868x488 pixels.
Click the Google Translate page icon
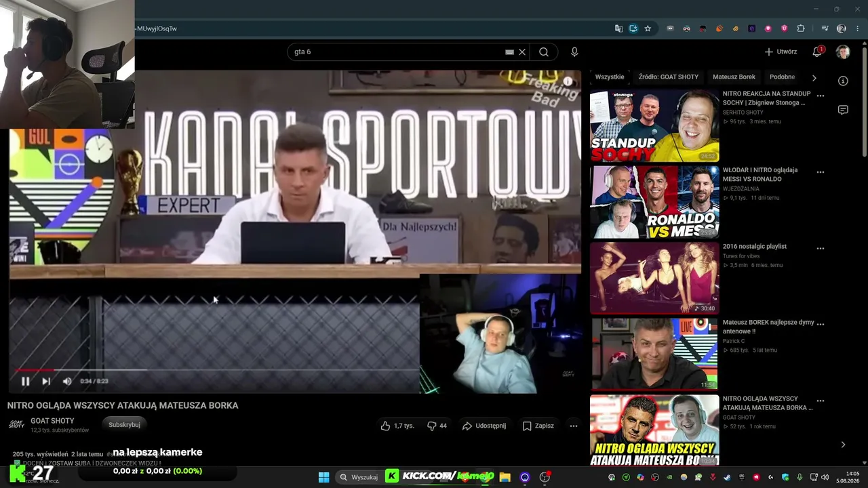[618, 28]
